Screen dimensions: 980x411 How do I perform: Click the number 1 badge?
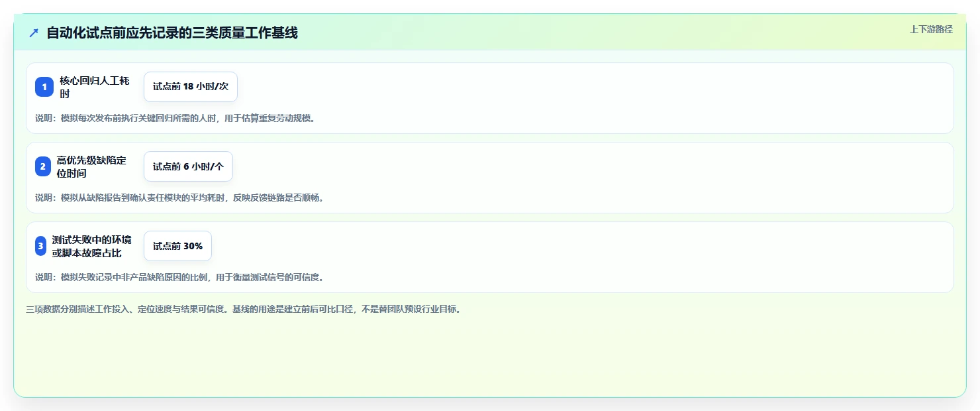pyautogui.click(x=44, y=87)
